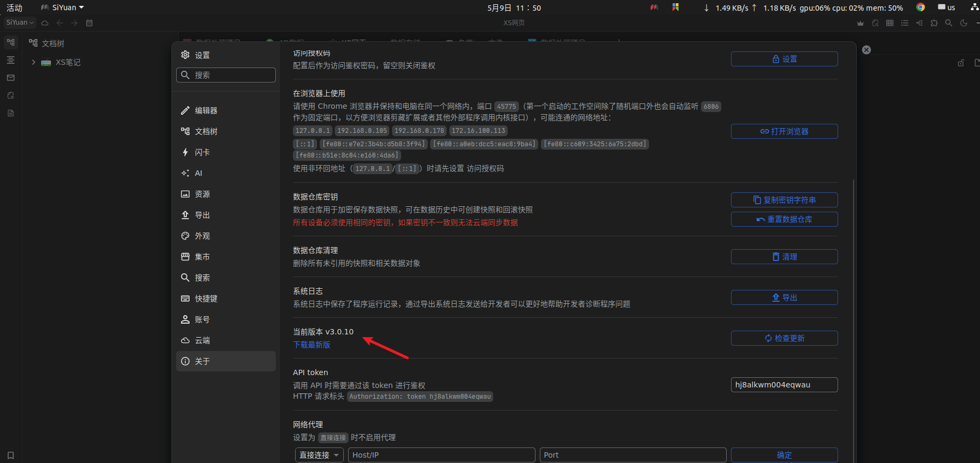Viewport: 980px width, 463px height.
Task: Select 关于 in settings menu
Action: pyautogui.click(x=226, y=361)
